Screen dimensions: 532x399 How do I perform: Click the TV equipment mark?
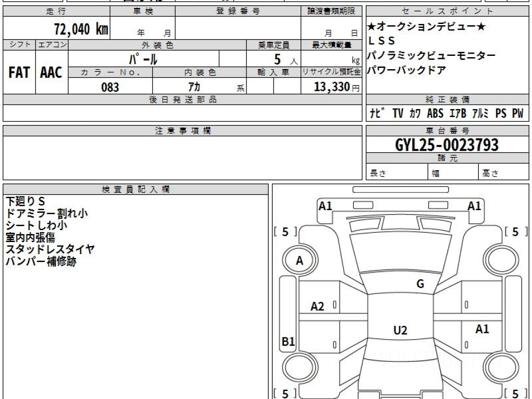pyautogui.click(x=398, y=113)
